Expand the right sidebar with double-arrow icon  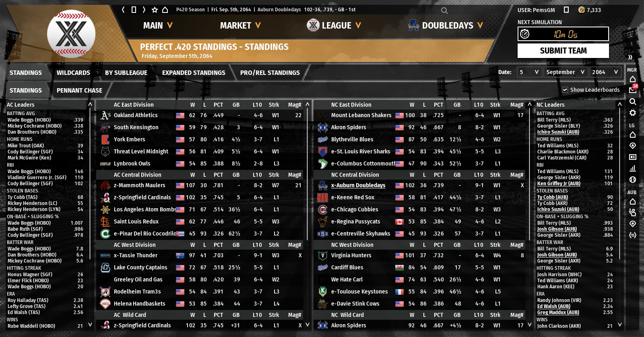pos(630,57)
